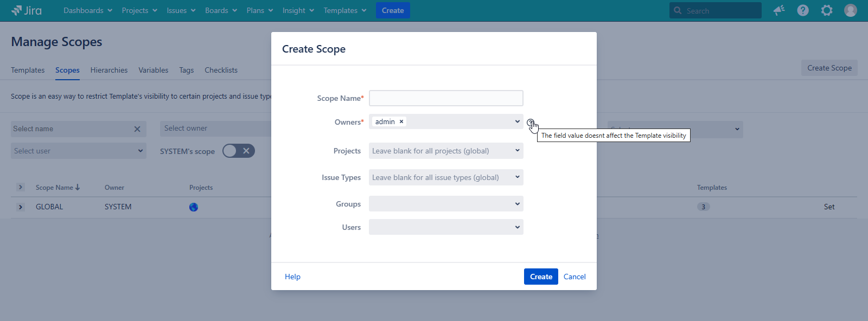The width and height of the screenshot is (868, 321).
Task: Cancel the Create Scope dialog
Action: [x=575, y=277]
